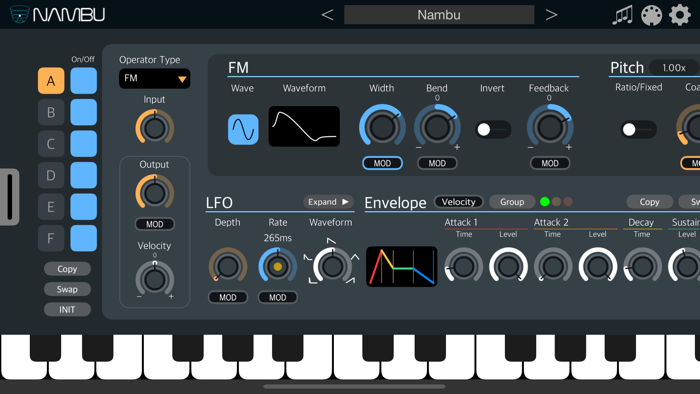Screen dimensions: 700x394
Task: Click the Input knob
Action: [x=154, y=128]
